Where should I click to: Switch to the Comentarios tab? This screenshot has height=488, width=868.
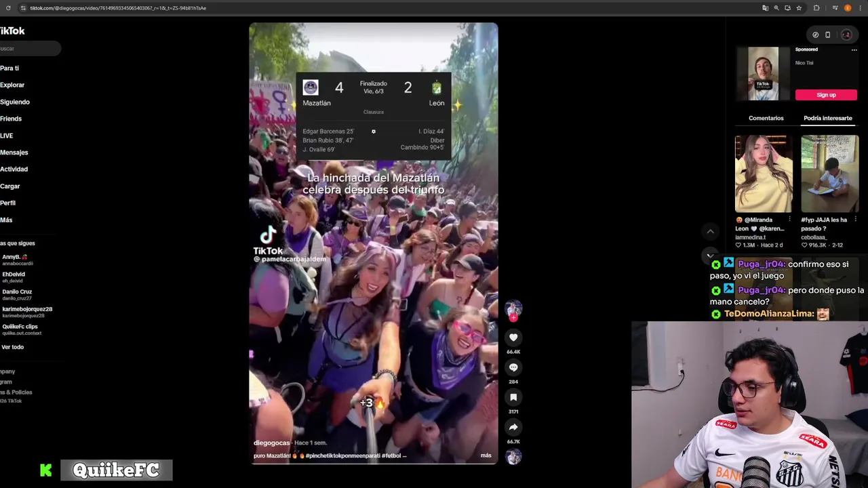pos(766,118)
